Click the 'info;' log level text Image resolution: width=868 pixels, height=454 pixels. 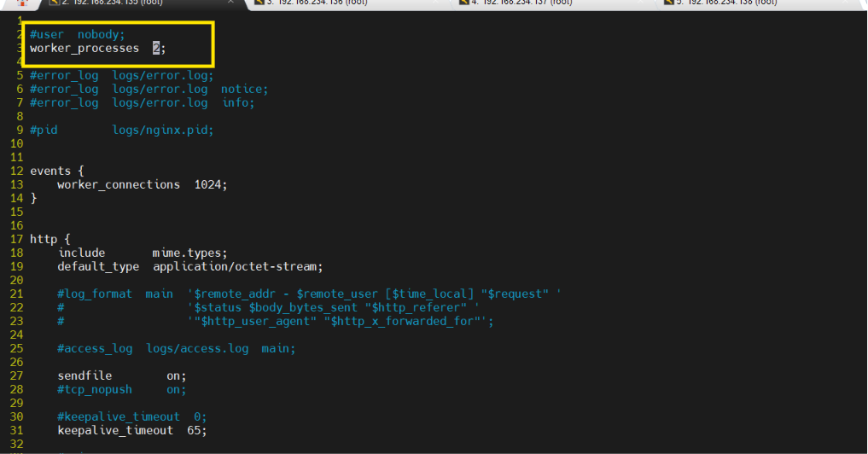(239, 102)
